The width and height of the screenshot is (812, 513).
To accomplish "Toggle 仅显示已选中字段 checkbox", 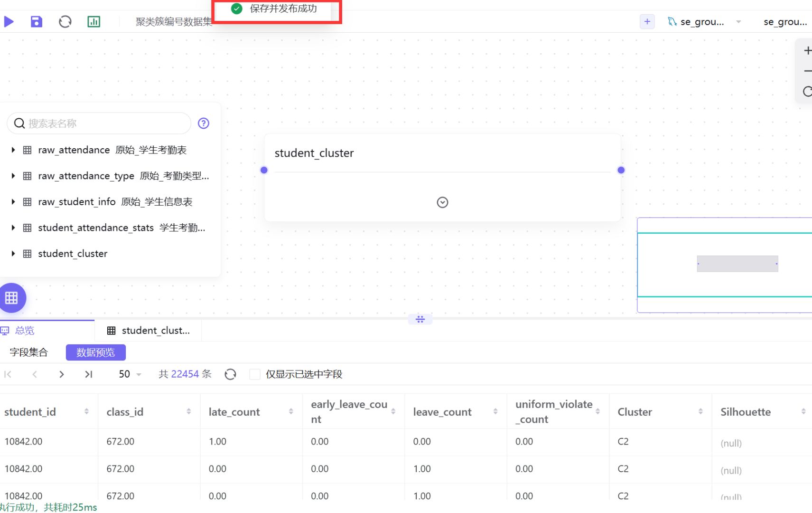I will coord(255,374).
